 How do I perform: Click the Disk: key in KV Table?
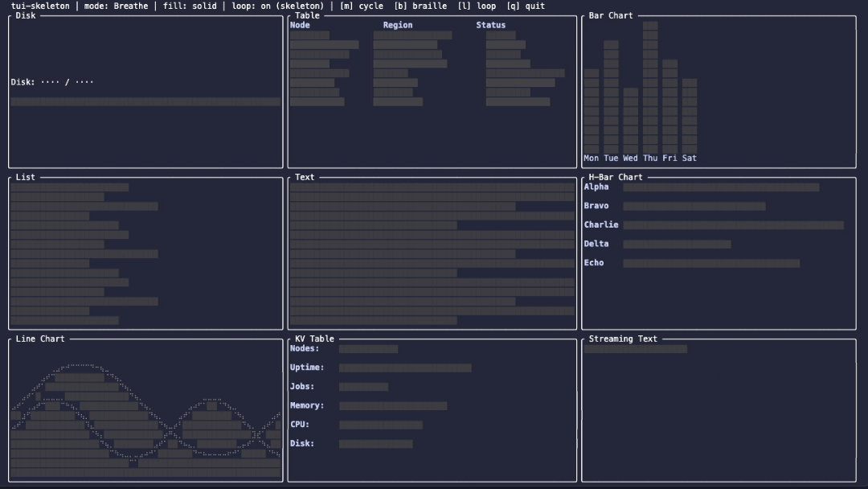click(x=302, y=444)
